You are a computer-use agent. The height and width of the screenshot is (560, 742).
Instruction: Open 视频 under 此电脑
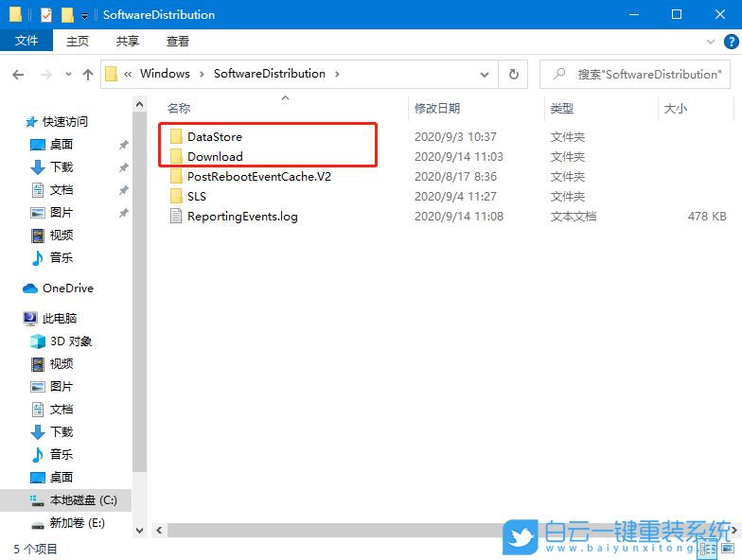coord(62,363)
